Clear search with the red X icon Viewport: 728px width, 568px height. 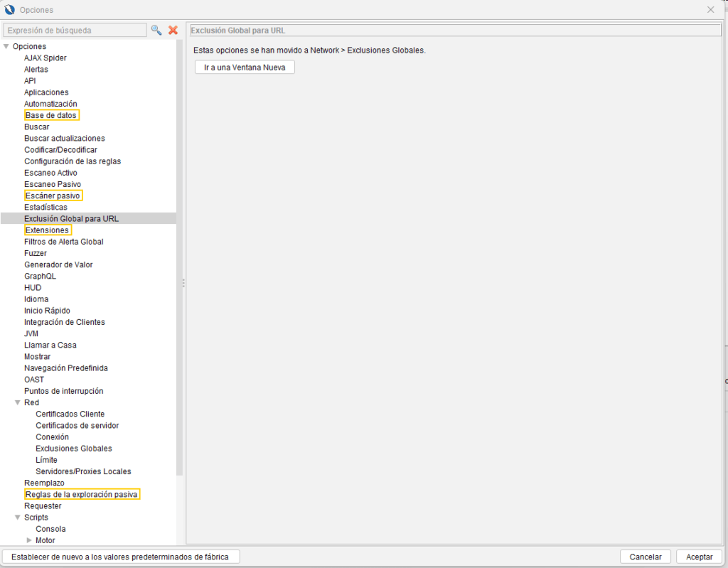click(x=173, y=30)
